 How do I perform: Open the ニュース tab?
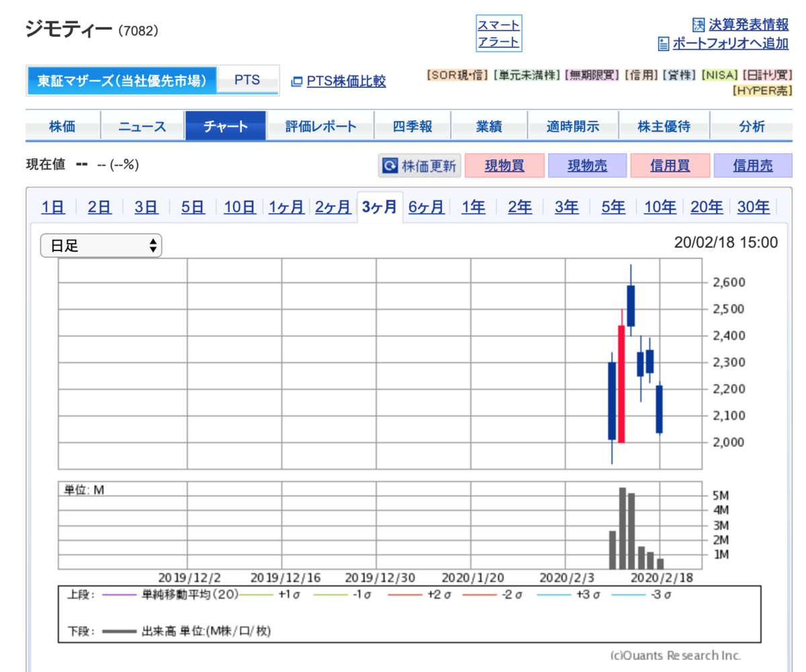142,126
